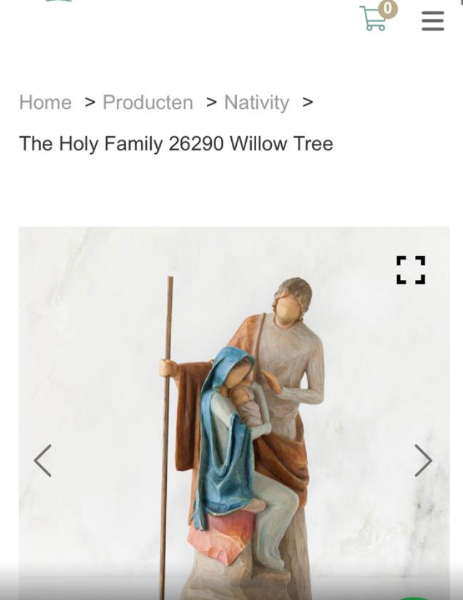The height and width of the screenshot is (600, 463).
Task: Click the arrow separator after Producten
Action: tap(212, 103)
